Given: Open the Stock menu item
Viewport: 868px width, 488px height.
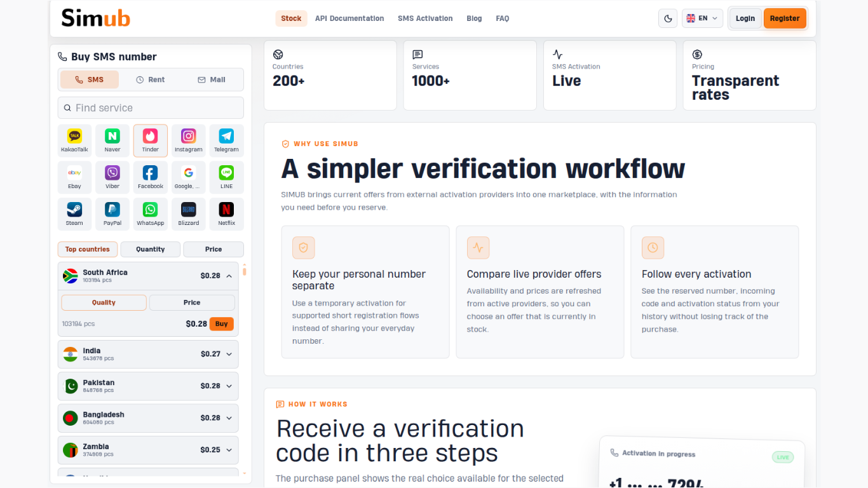Looking at the screenshot, I should [x=291, y=18].
